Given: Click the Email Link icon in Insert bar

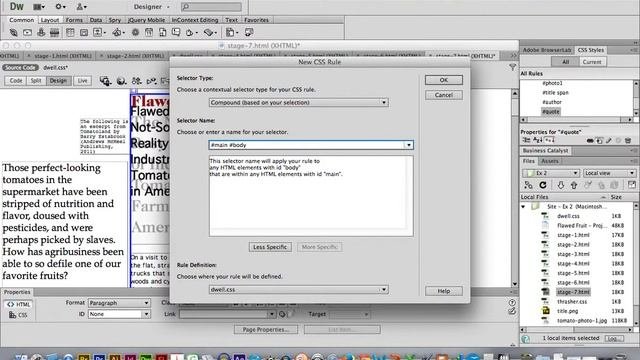Looking at the screenshot, I should (x=27, y=32).
